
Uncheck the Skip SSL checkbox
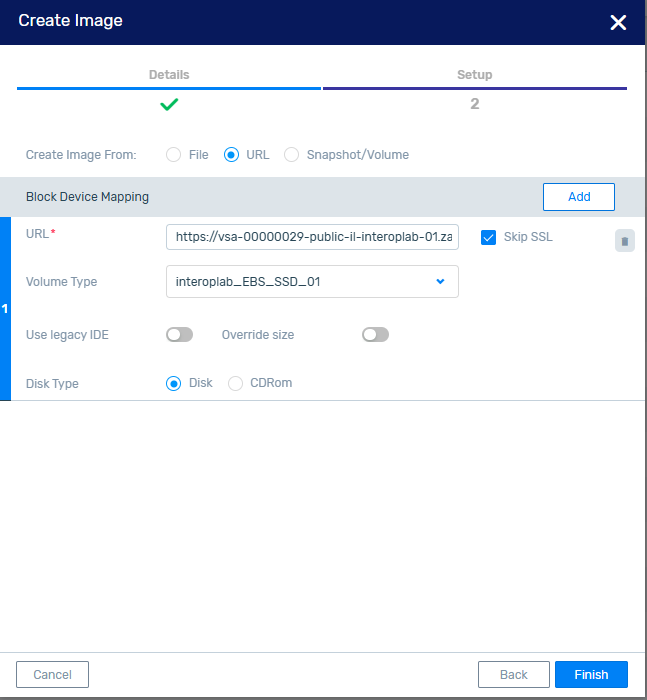click(489, 237)
